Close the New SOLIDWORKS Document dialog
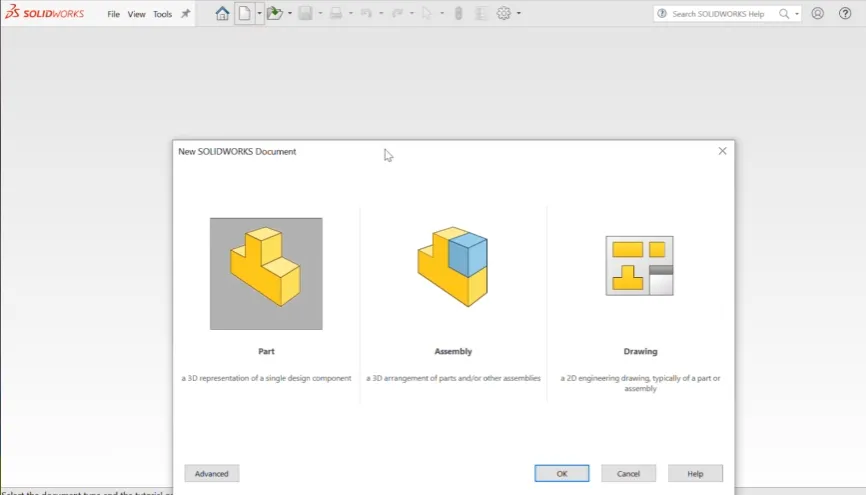The width and height of the screenshot is (866, 495). [722, 151]
